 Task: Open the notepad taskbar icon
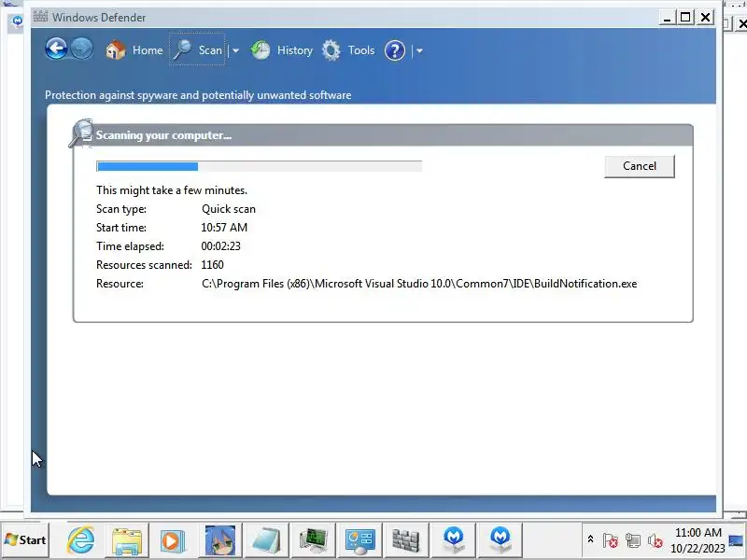pos(266,540)
